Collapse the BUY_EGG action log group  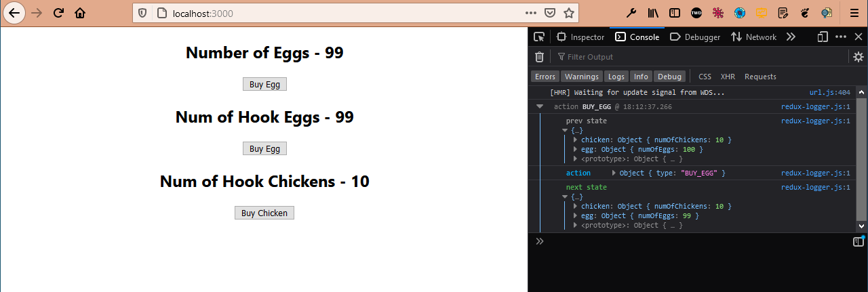pos(540,106)
